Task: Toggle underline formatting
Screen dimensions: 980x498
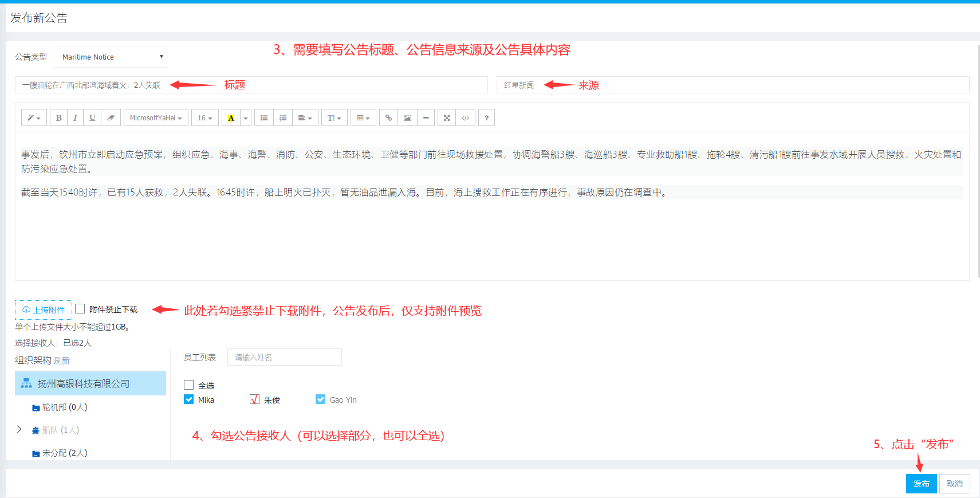Action: [92, 117]
